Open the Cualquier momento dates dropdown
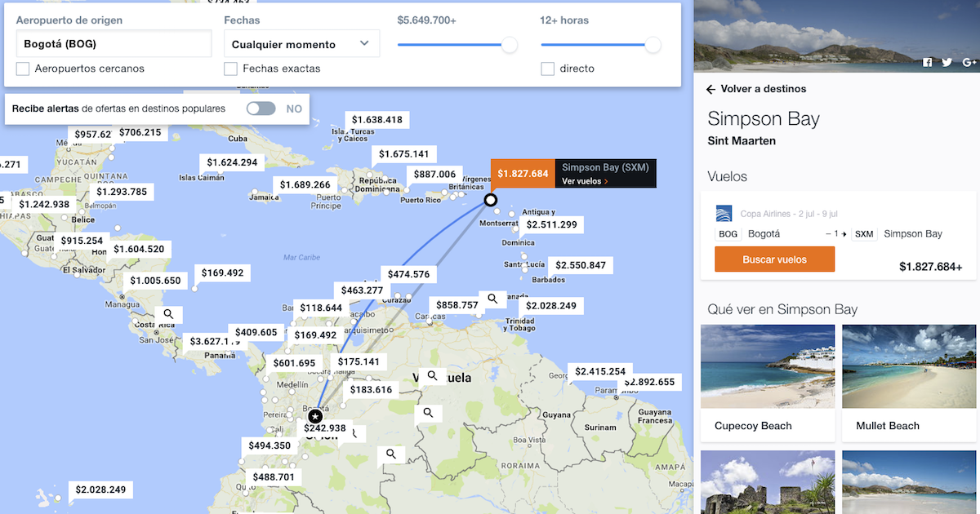Screen dimensions: 980x514 pyautogui.click(x=301, y=44)
